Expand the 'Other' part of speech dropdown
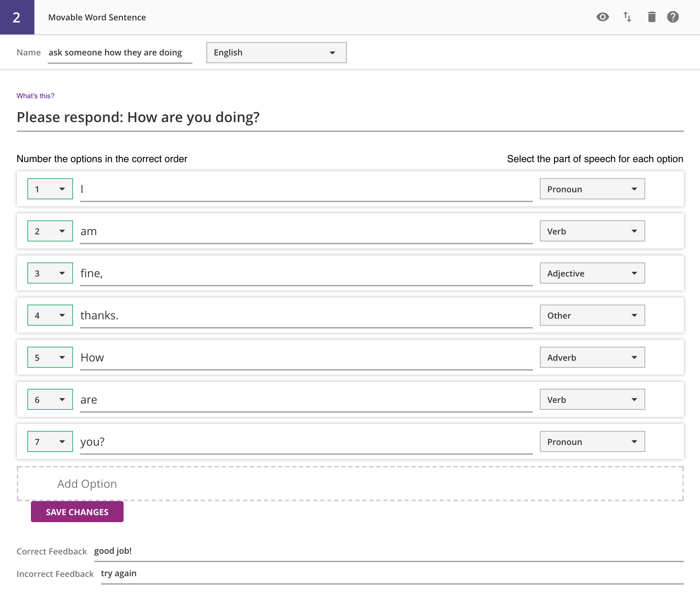This screenshot has width=700, height=612. click(x=592, y=315)
